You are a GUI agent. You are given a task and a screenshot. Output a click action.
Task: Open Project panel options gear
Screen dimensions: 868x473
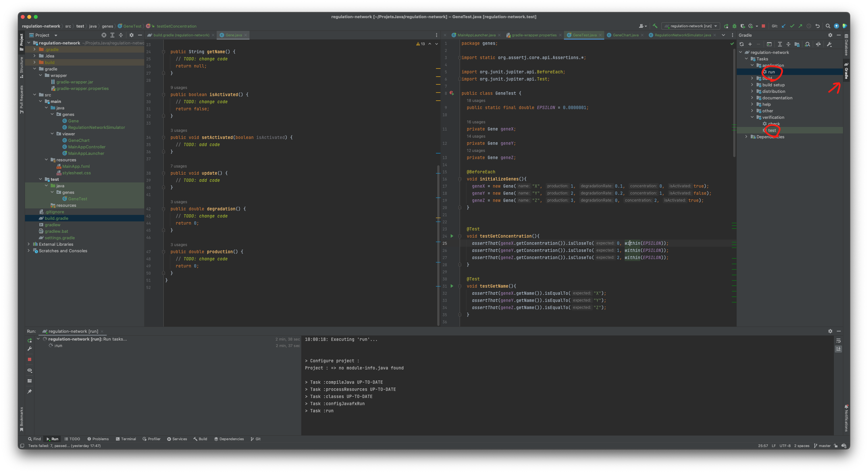[x=132, y=35]
